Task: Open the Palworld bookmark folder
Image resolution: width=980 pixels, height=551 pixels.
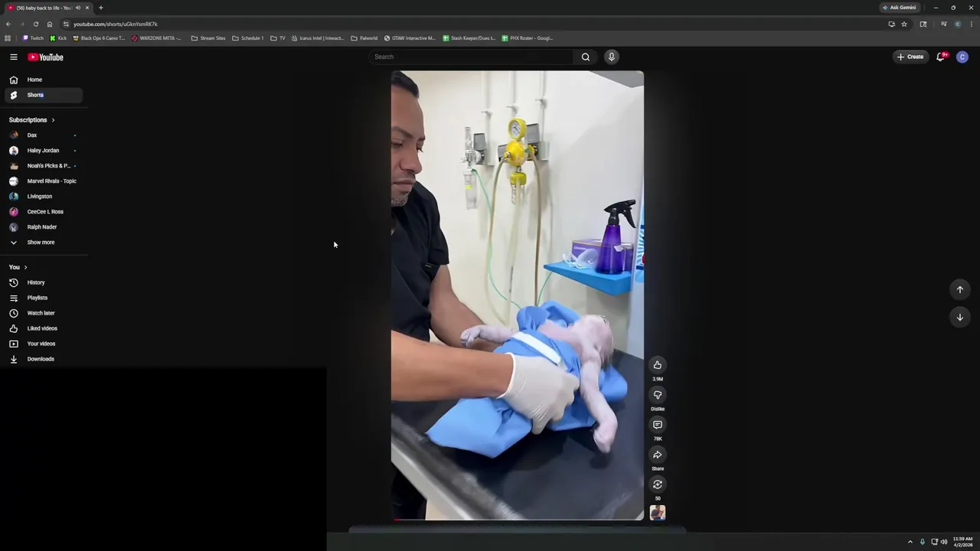Action: point(364,38)
